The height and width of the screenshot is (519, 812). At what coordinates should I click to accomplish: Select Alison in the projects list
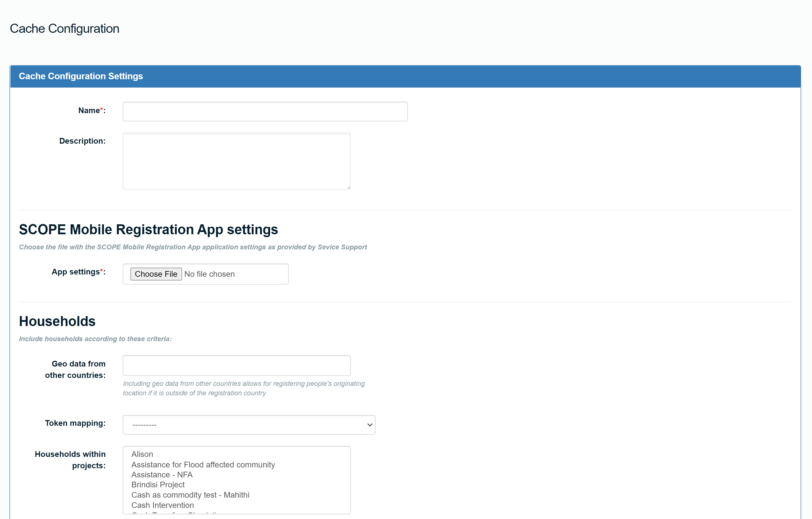[x=142, y=454]
